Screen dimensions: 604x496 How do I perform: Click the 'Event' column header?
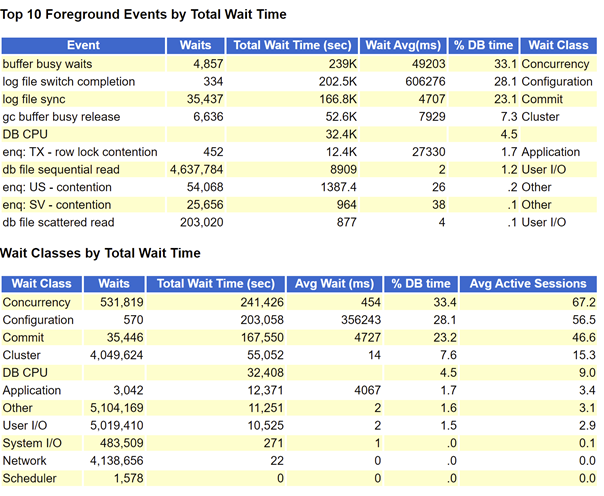tap(83, 45)
